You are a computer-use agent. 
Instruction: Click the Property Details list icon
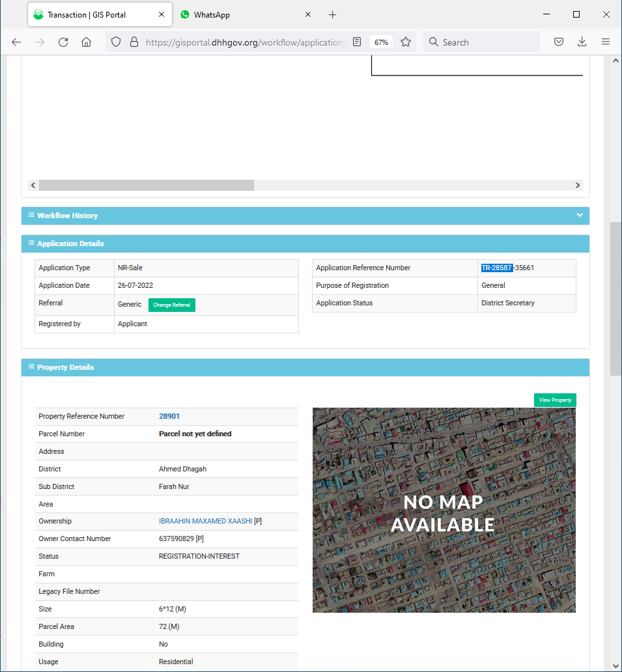[x=31, y=367]
